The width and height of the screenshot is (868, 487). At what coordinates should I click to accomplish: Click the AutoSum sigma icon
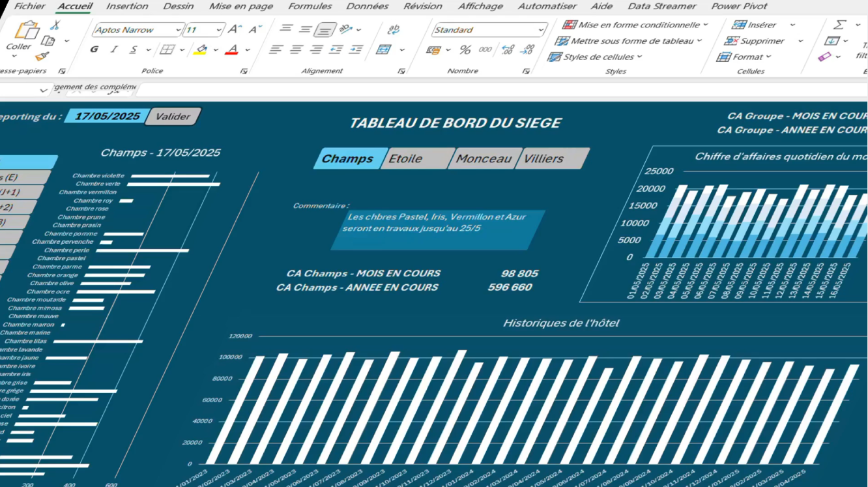click(x=840, y=25)
